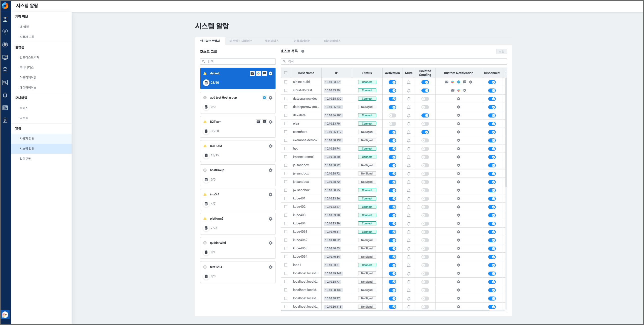The height and width of the screenshot is (325, 644).
Task: Select the D3TEAM host group card
Action: (237, 151)
